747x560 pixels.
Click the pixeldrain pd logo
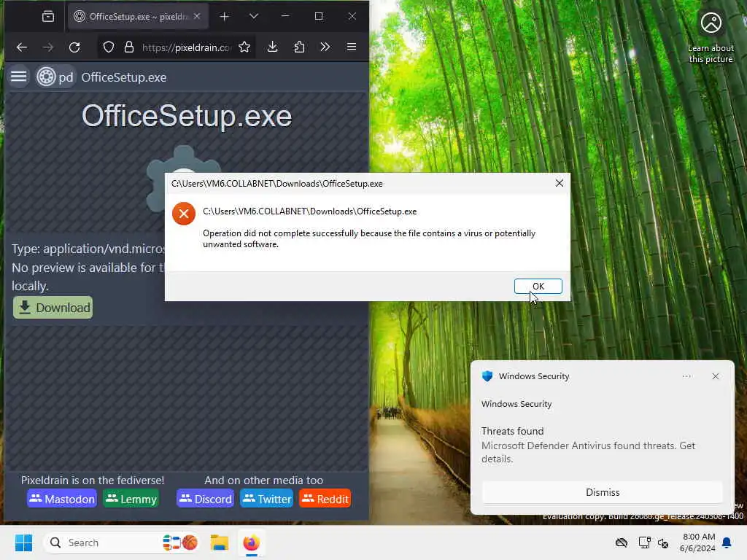pyautogui.click(x=55, y=77)
